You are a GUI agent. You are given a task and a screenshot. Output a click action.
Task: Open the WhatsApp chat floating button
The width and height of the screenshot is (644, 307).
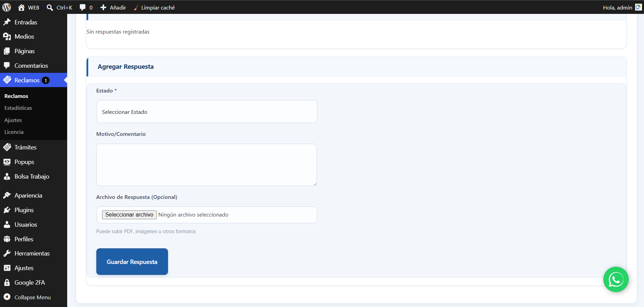[616, 280]
